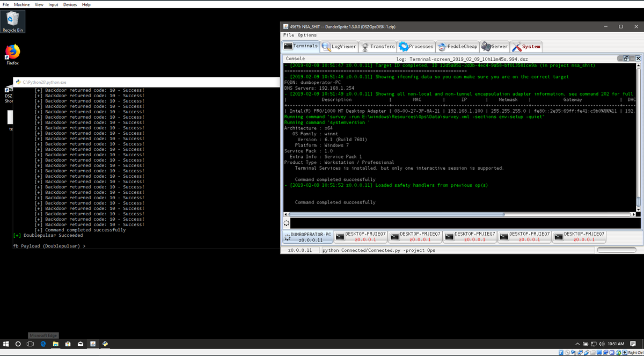Click VirtualBox display indicator
The height and width of the screenshot is (356, 644).
(599, 353)
